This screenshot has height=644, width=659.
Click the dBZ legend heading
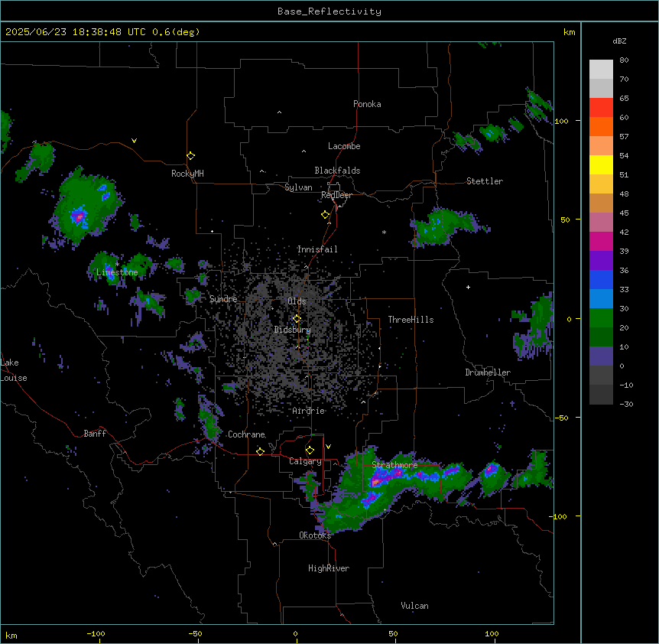619,41
